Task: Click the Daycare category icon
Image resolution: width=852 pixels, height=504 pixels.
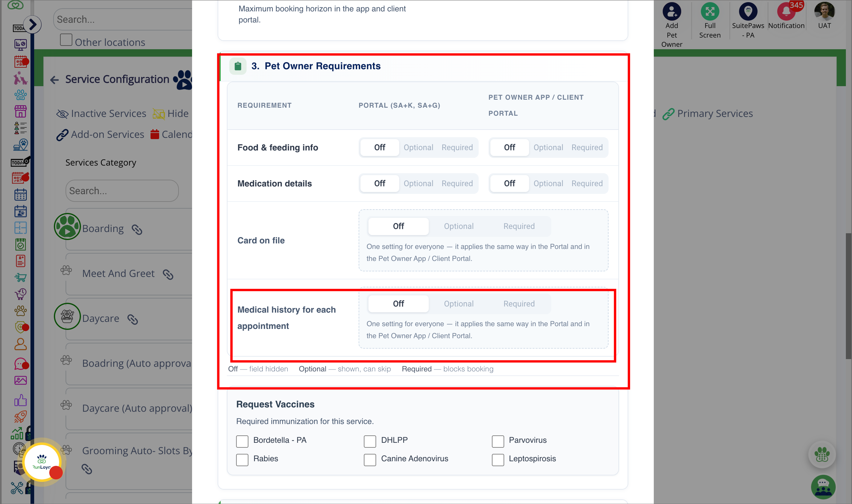Action: pyautogui.click(x=67, y=316)
